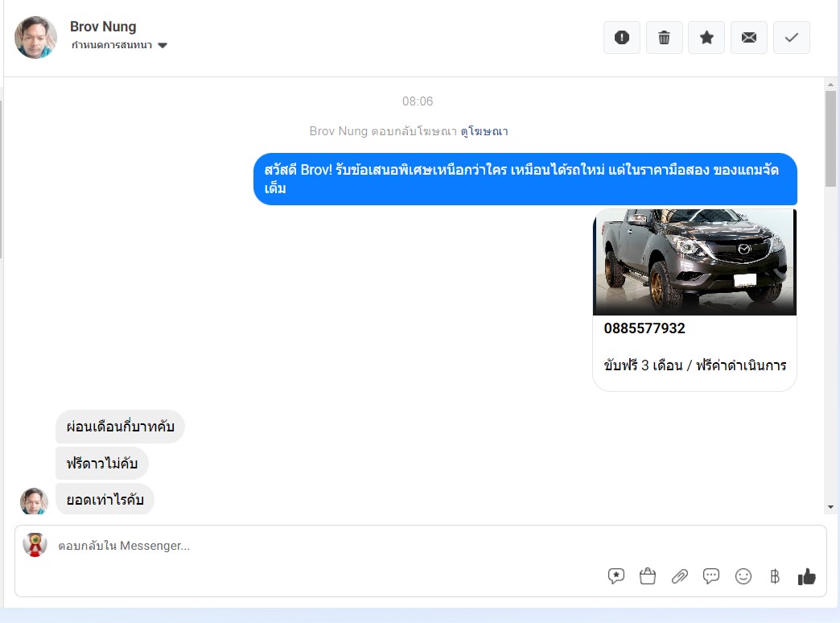Open Mazda pickup truck ad image
The height and width of the screenshot is (623, 840).
695,262
